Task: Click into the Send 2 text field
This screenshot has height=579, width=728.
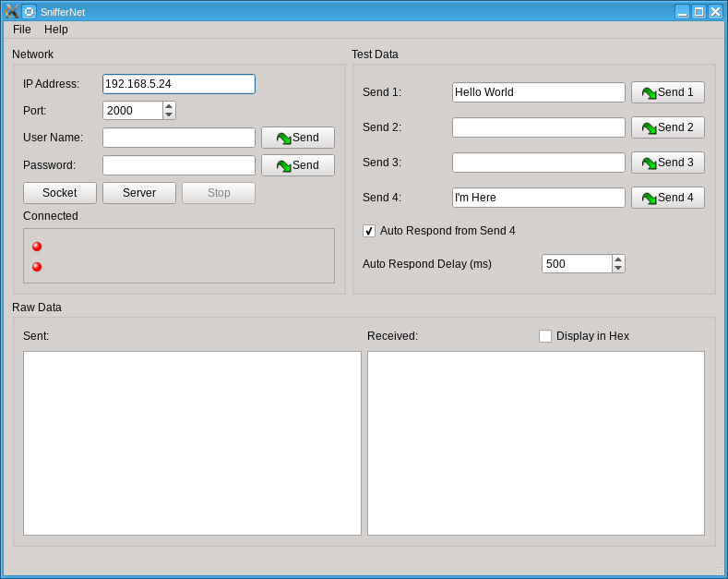Action: pos(539,127)
